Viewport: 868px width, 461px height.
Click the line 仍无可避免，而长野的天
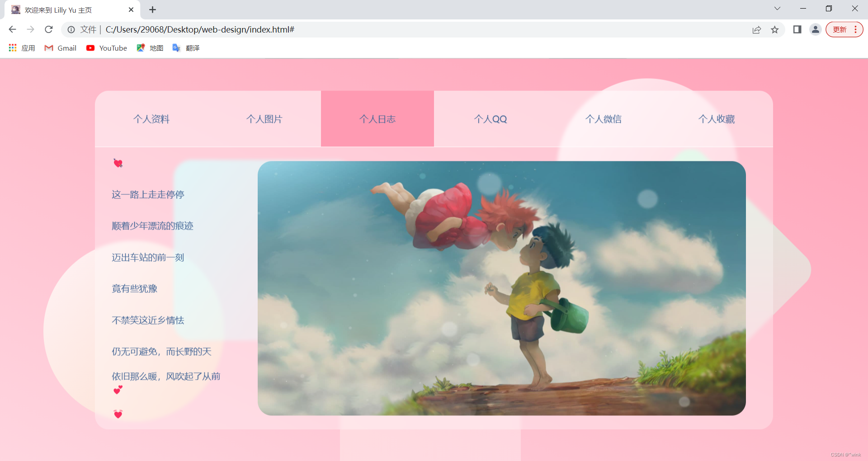[x=161, y=352]
